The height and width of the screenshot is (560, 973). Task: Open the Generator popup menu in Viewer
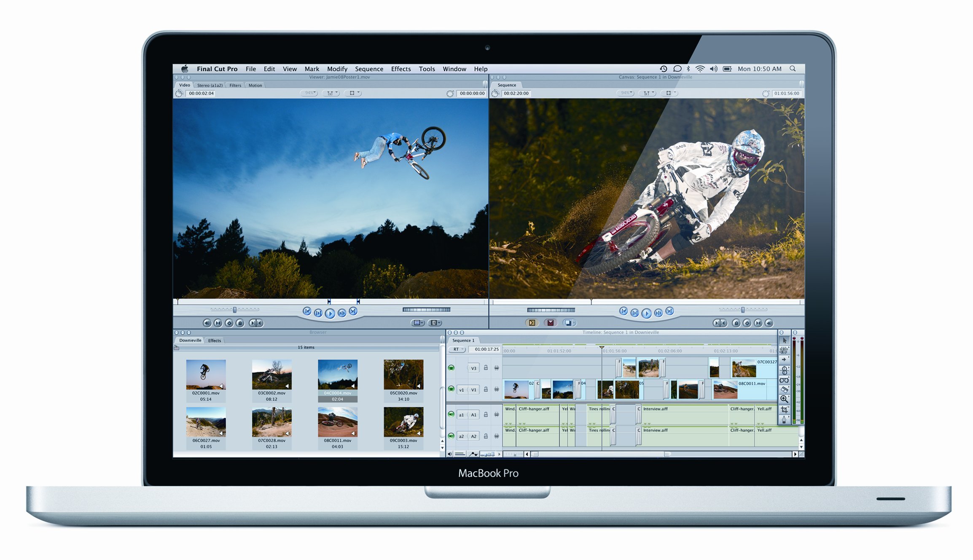[x=435, y=323]
